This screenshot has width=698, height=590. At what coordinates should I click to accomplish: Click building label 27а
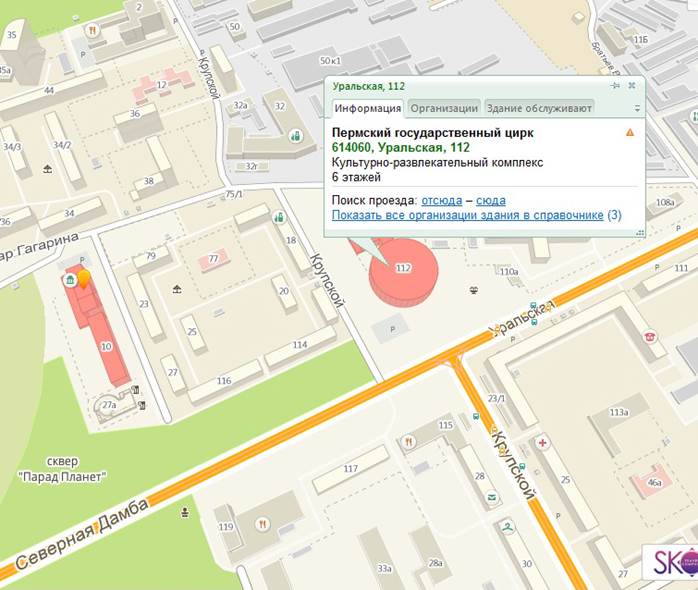pyautogui.click(x=109, y=405)
